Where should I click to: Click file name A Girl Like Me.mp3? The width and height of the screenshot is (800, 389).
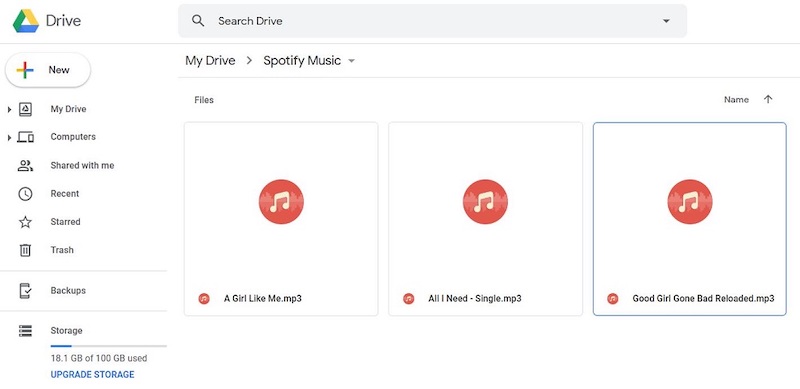(263, 299)
